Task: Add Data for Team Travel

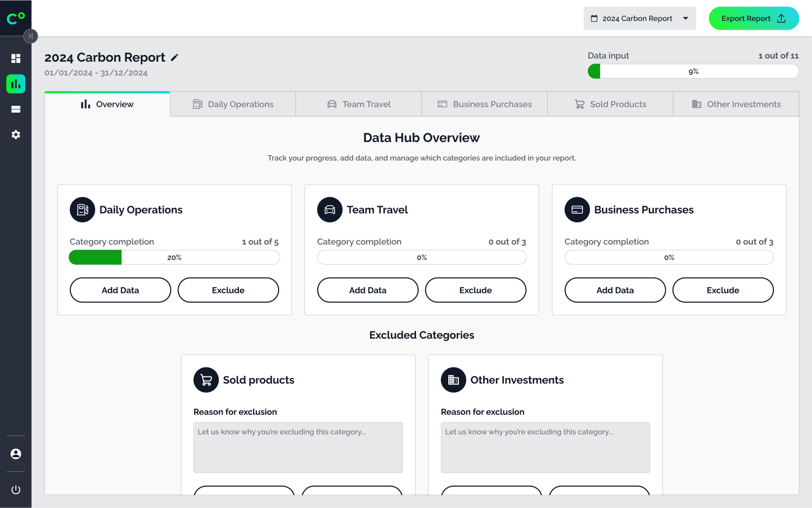Action: pos(367,290)
